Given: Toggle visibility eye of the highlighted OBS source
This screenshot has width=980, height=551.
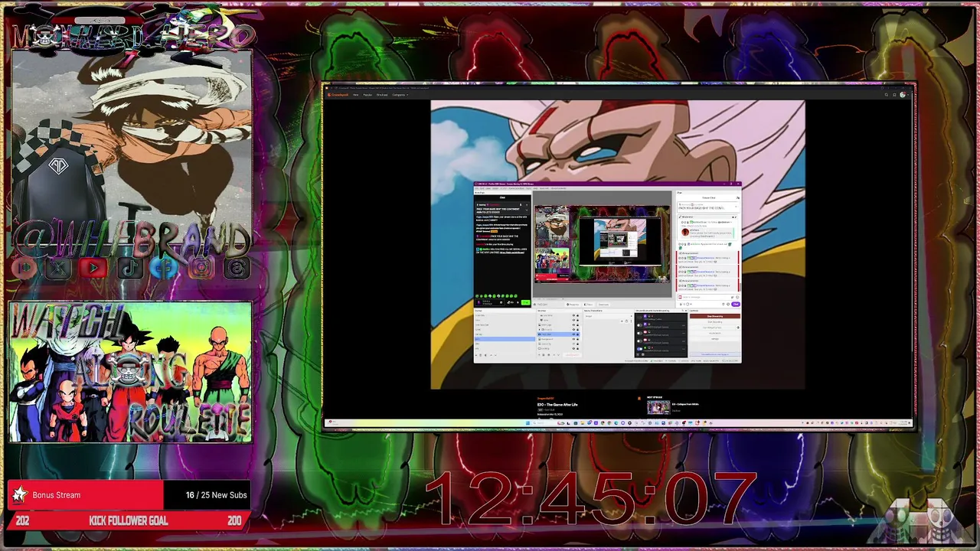Looking at the screenshot, I should point(573,334).
